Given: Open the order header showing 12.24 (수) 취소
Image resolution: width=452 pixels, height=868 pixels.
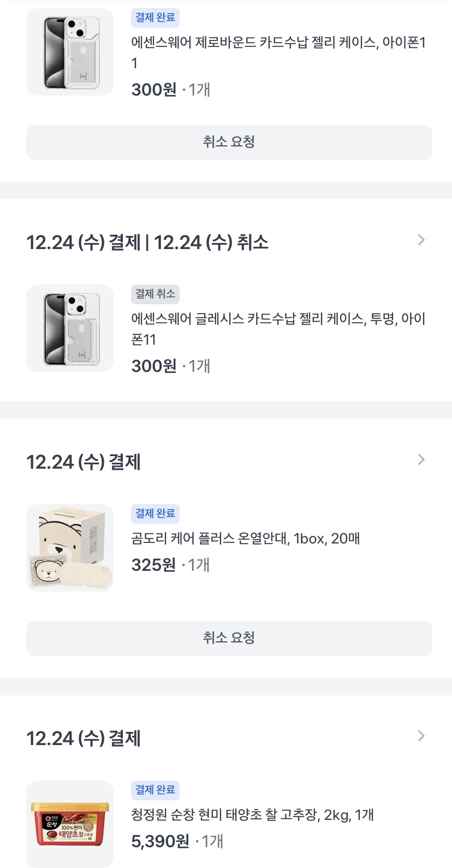Looking at the screenshot, I should pyautogui.click(x=147, y=243).
